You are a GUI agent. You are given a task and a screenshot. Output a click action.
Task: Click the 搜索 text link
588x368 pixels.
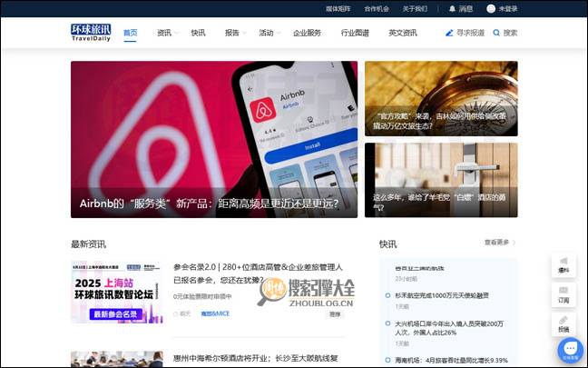point(510,33)
